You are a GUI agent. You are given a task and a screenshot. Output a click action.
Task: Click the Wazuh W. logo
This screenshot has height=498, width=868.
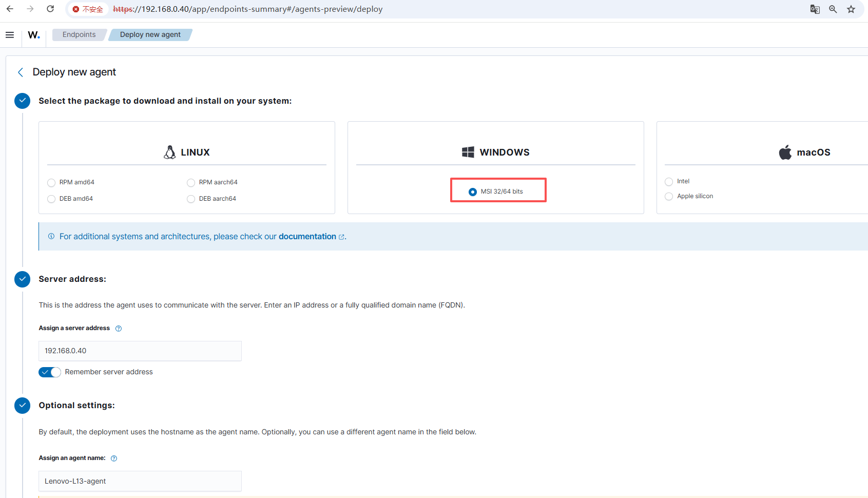(x=34, y=35)
